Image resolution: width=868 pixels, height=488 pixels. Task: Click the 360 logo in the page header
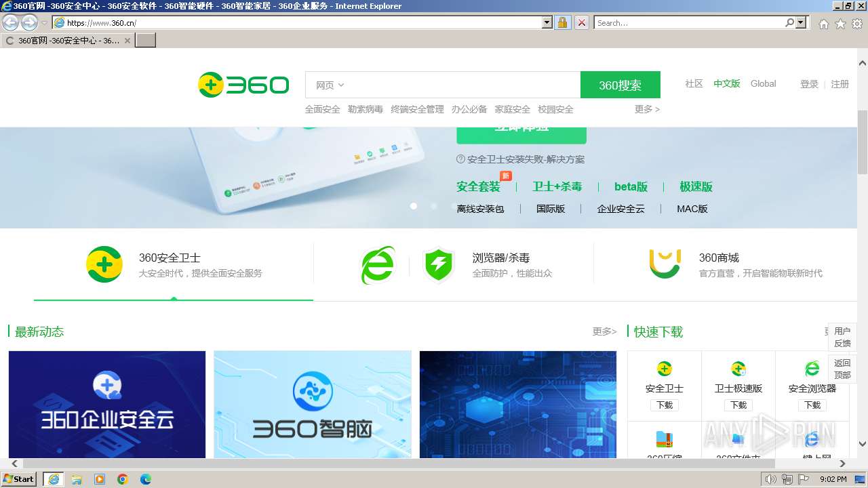[x=243, y=85]
